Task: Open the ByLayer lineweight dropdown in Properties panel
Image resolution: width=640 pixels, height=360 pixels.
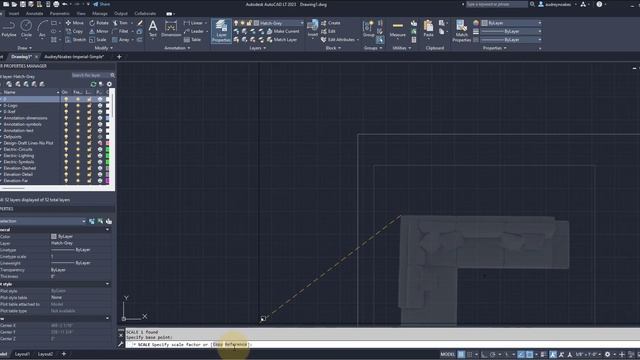Action: point(540,31)
